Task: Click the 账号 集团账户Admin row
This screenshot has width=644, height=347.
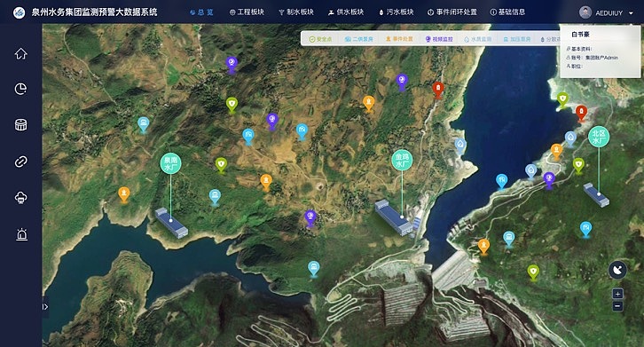Action: [x=593, y=58]
